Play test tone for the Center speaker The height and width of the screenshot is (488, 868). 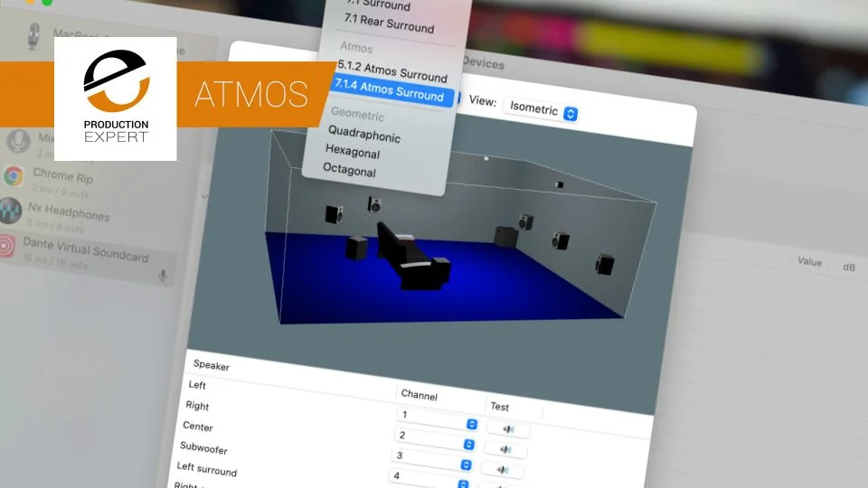click(x=502, y=470)
